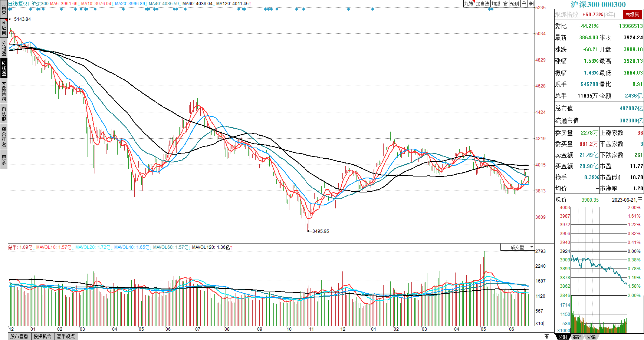Click the red 去投资 button

[x=632, y=14]
